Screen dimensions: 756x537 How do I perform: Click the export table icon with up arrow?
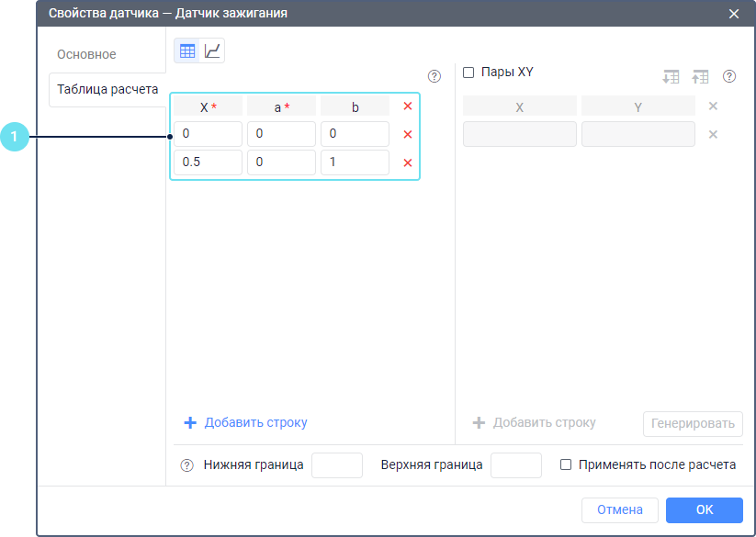(x=701, y=77)
